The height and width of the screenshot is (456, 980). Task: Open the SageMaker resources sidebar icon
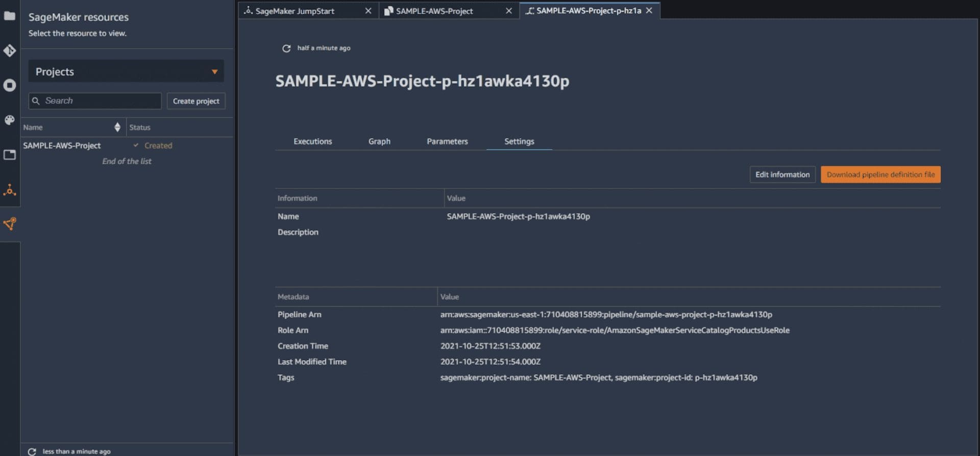point(9,224)
